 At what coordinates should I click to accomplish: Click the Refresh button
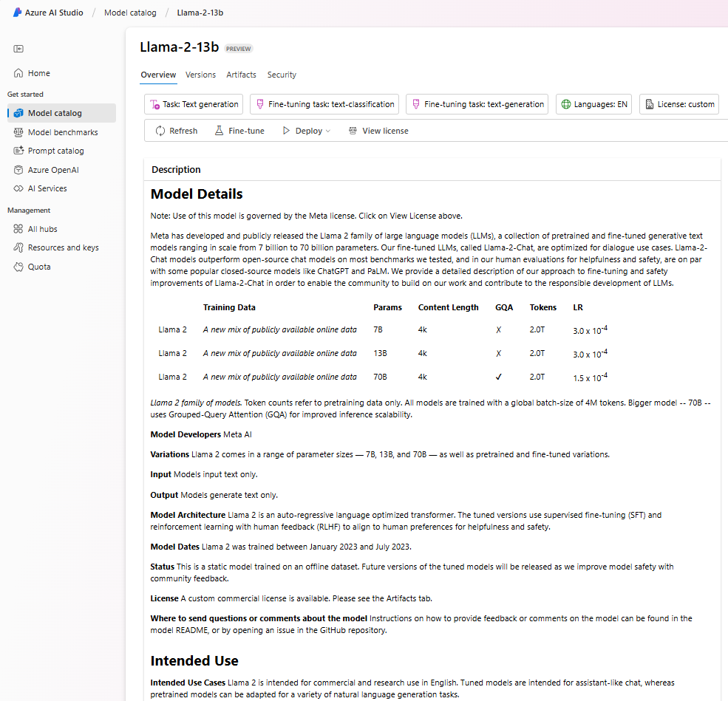tap(176, 131)
